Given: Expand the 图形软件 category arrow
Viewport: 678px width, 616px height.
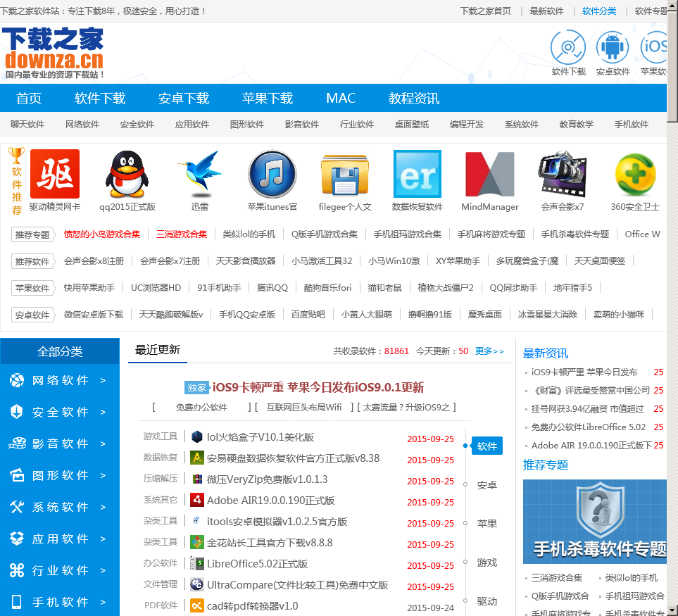Looking at the screenshot, I should click(103, 475).
